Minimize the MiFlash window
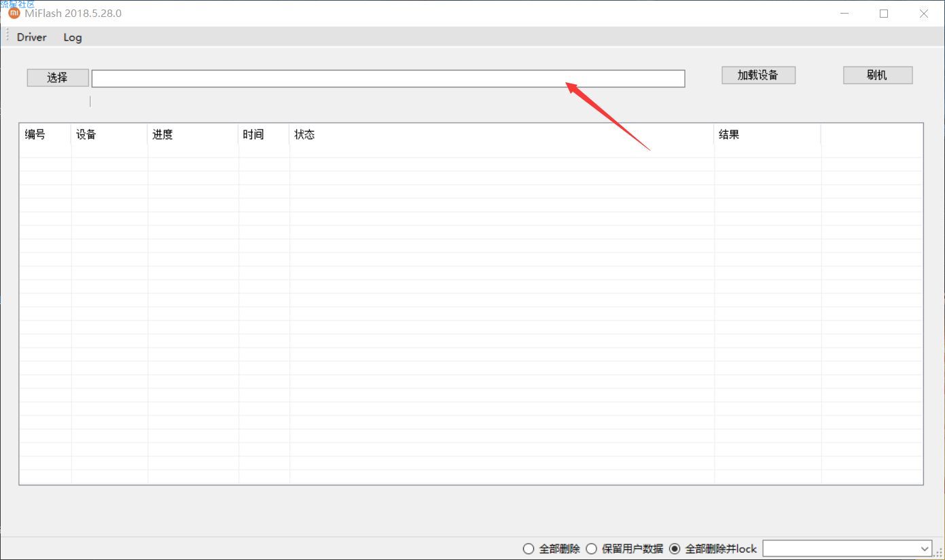This screenshot has height=560, width=945. (x=844, y=13)
